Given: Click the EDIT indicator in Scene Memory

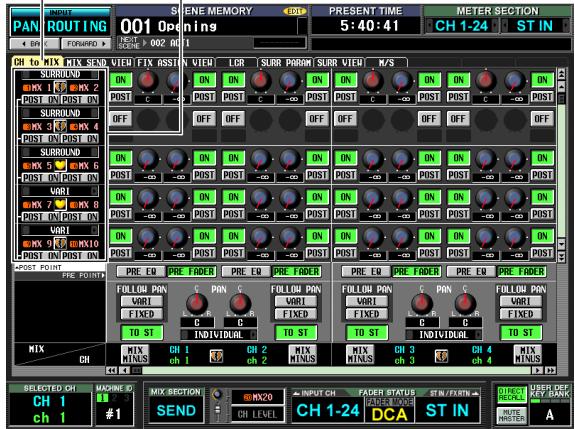Looking at the screenshot, I should (x=294, y=11).
